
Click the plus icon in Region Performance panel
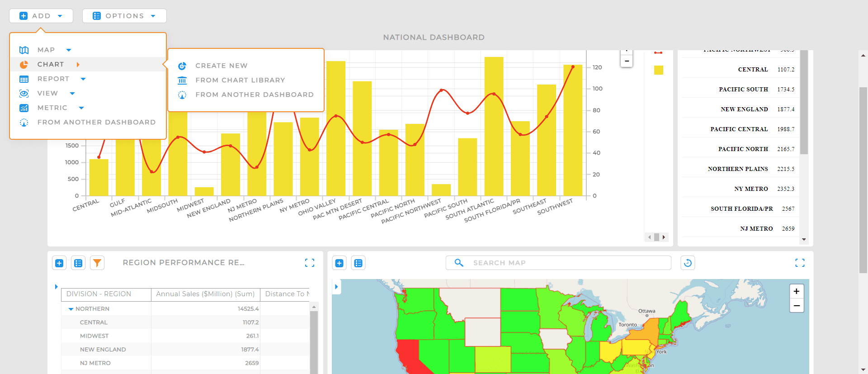59,263
